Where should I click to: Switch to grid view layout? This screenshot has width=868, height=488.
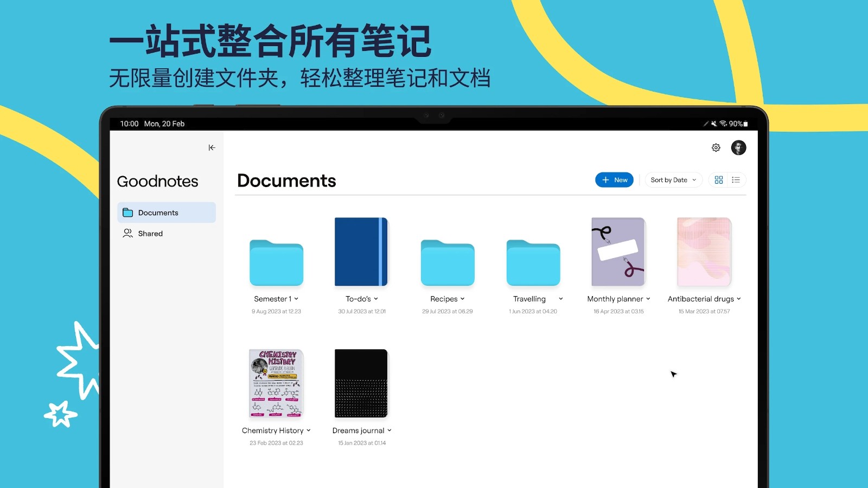point(719,180)
